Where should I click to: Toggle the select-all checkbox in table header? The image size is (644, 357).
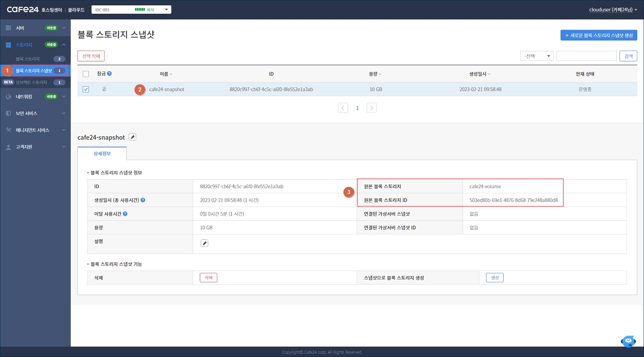tap(86, 74)
